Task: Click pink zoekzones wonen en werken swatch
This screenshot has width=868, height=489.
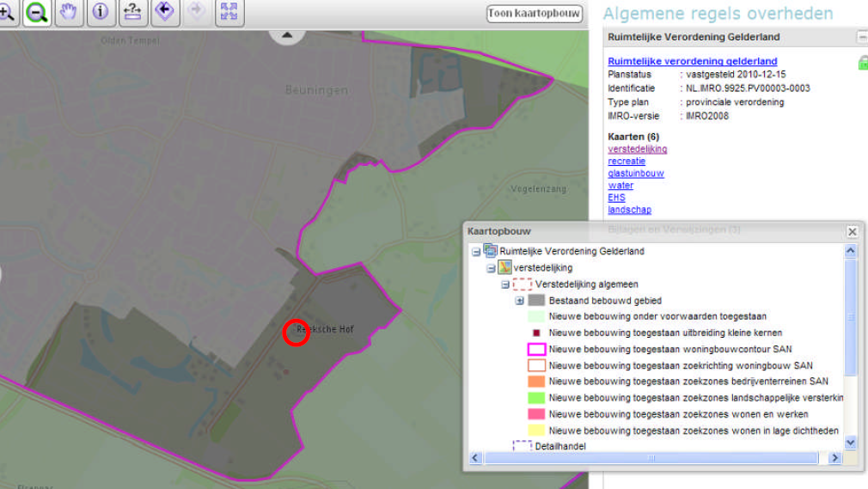Action: pyautogui.click(x=536, y=414)
